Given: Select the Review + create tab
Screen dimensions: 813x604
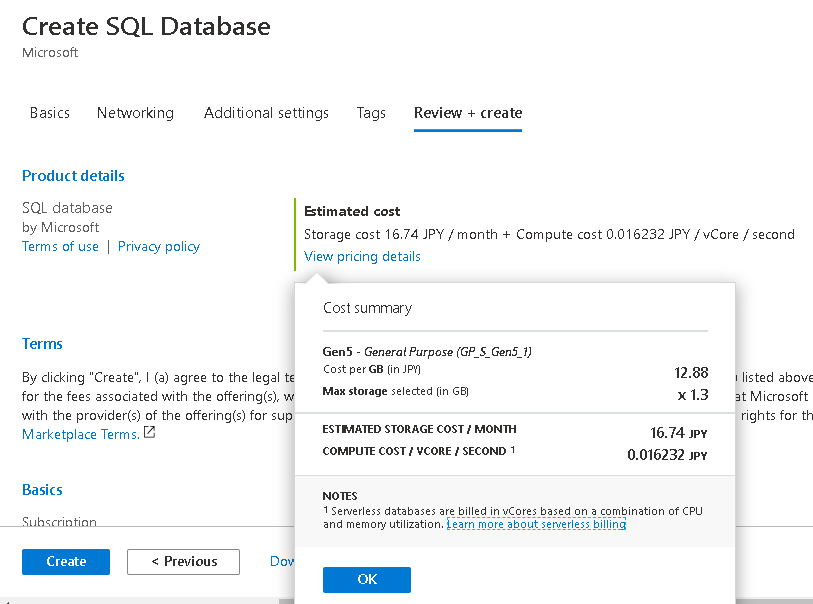Looking at the screenshot, I should pyautogui.click(x=467, y=113).
